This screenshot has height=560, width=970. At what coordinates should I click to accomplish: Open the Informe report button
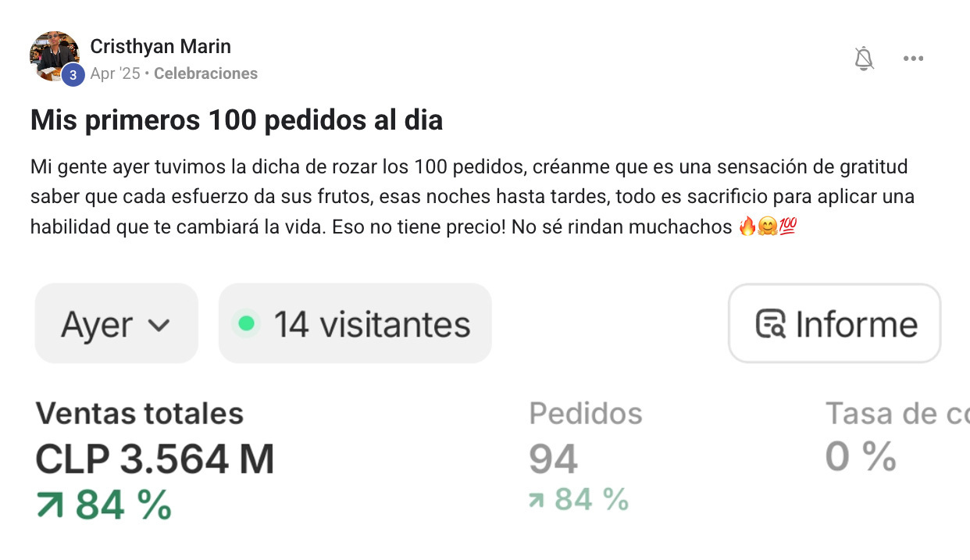coord(834,323)
